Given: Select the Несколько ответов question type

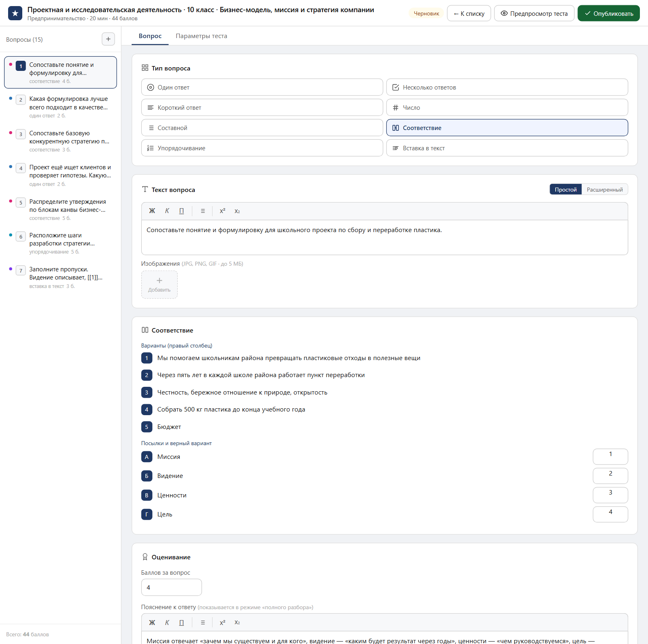Looking at the screenshot, I should tap(507, 87).
